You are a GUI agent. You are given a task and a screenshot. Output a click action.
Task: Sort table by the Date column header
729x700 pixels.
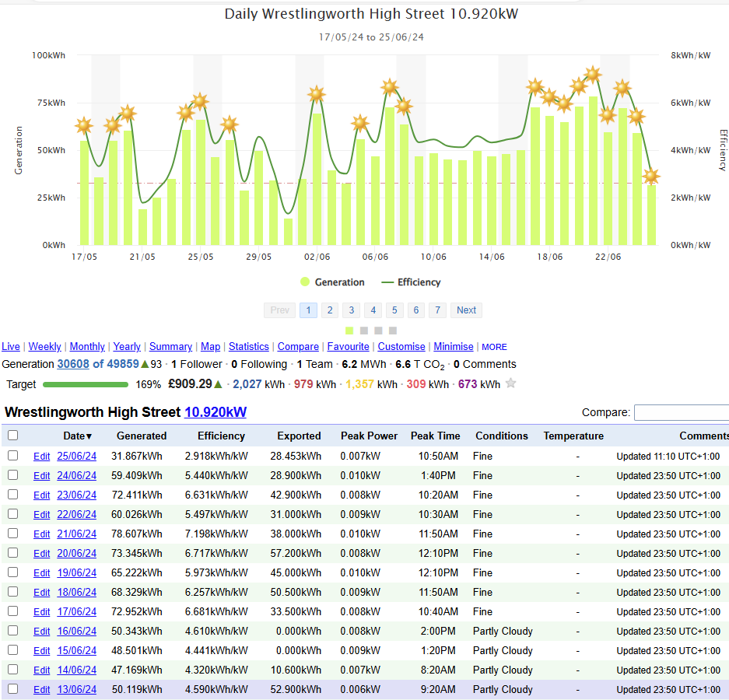[x=77, y=436]
